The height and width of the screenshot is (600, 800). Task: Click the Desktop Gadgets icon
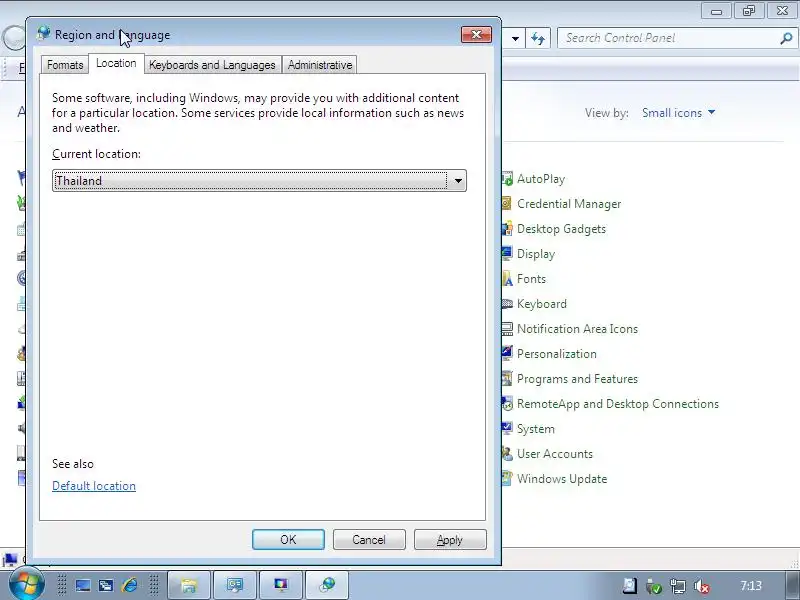point(507,229)
